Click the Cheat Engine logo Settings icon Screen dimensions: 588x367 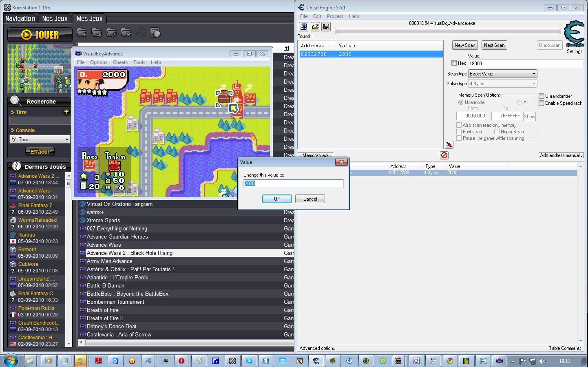575,34
